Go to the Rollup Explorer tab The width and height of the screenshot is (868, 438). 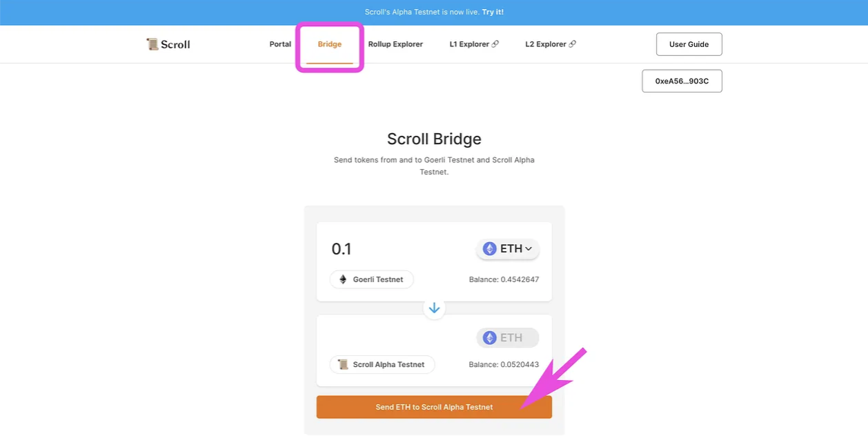click(x=395, y=44)
